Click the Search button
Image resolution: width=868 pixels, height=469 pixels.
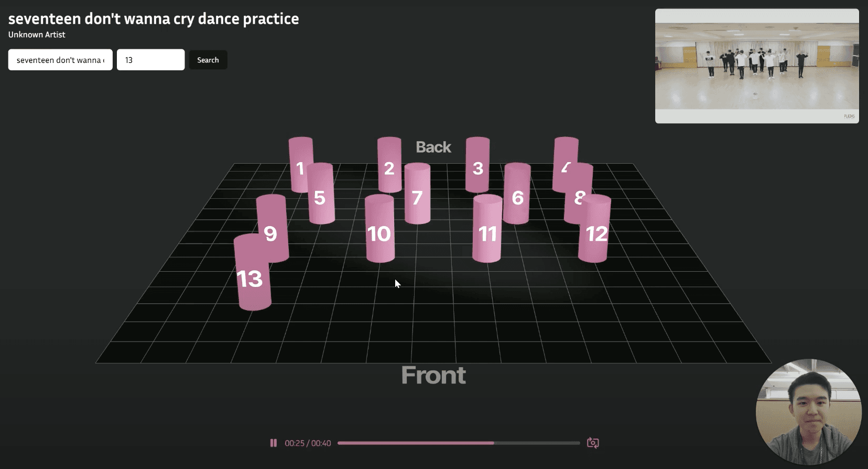[x=208, y=60]
